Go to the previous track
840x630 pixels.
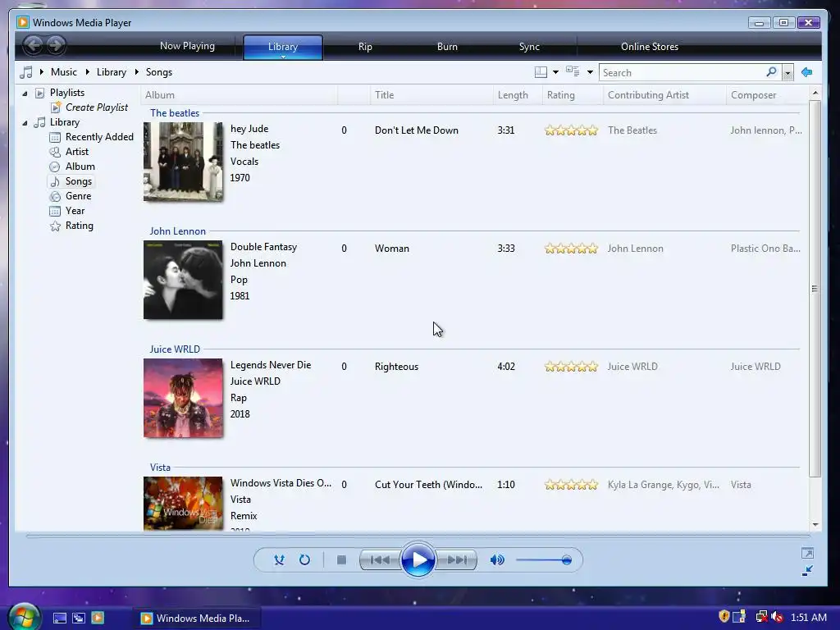point(380,559)
